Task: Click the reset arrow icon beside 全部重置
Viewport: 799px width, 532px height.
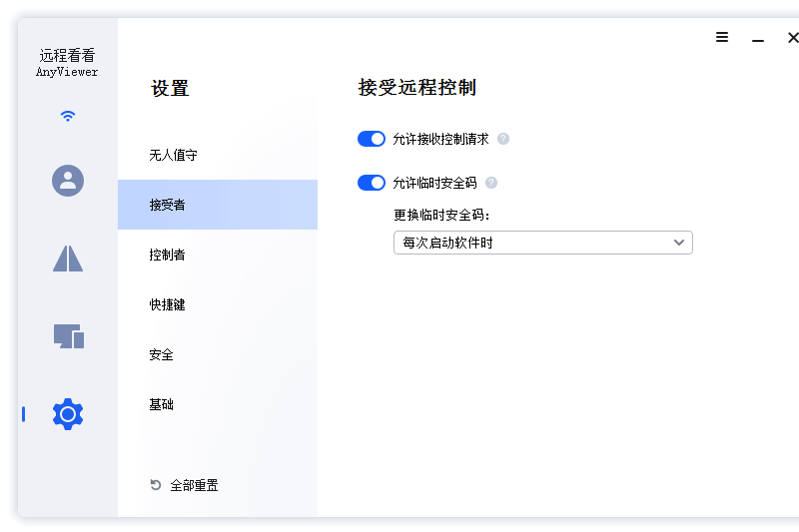Action: (156, 485)
